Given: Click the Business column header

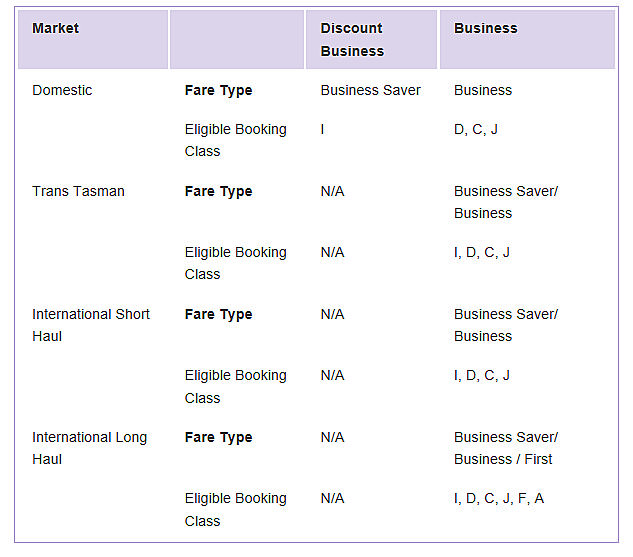Looking at the screenshot, I should pyautogui.click(x=527, y=40).
